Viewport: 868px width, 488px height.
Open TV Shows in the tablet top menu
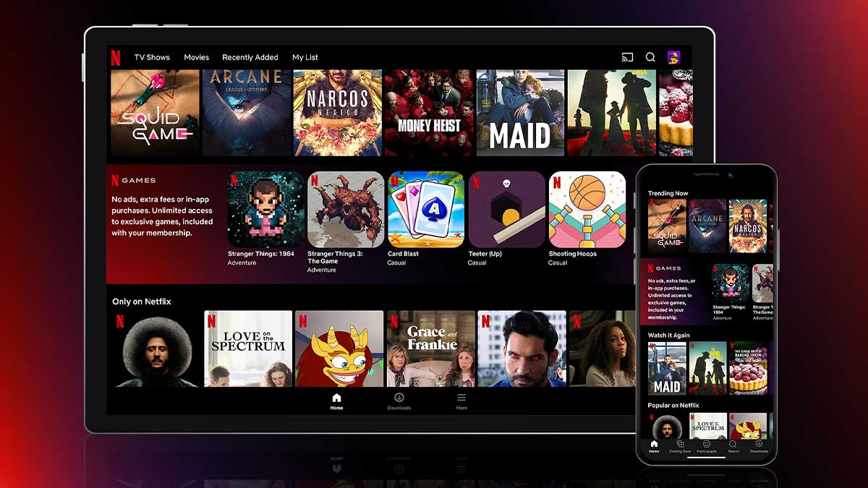[x=152, y=57]
